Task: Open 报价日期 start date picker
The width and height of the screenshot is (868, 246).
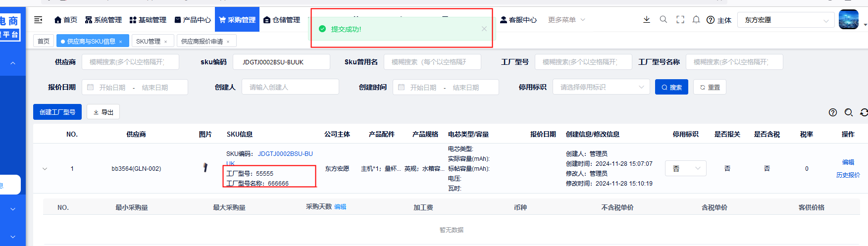Action: [112, 87]
